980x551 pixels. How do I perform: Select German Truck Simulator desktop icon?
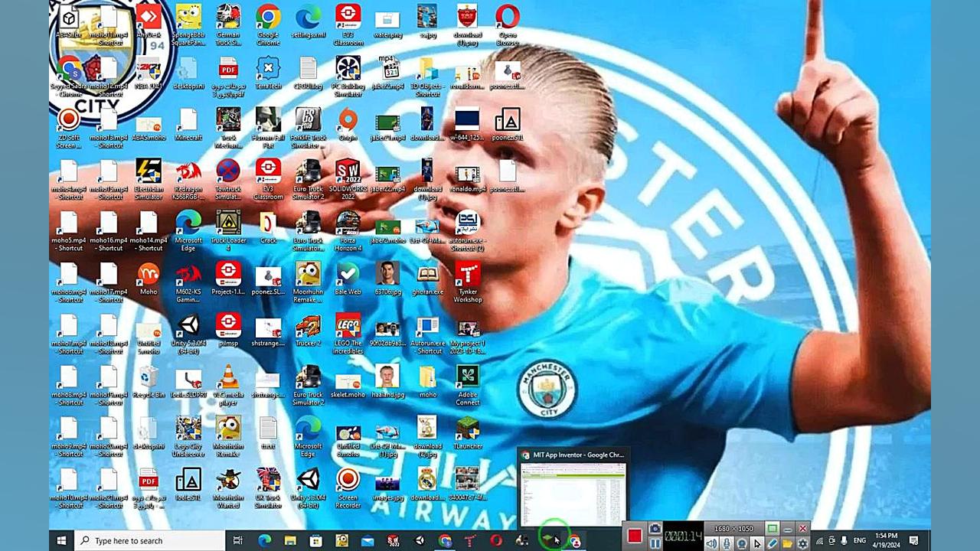(228, 24)
